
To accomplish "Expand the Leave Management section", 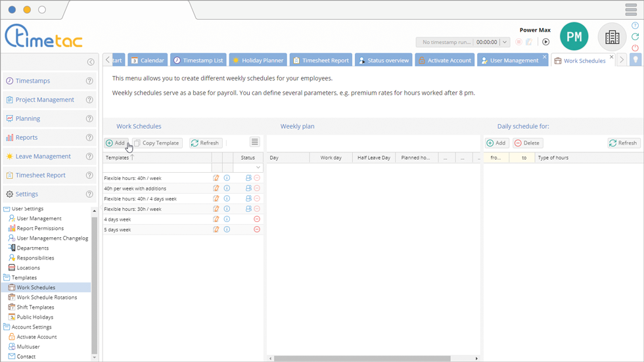I will pyautogui.click(x=43, y=156).
